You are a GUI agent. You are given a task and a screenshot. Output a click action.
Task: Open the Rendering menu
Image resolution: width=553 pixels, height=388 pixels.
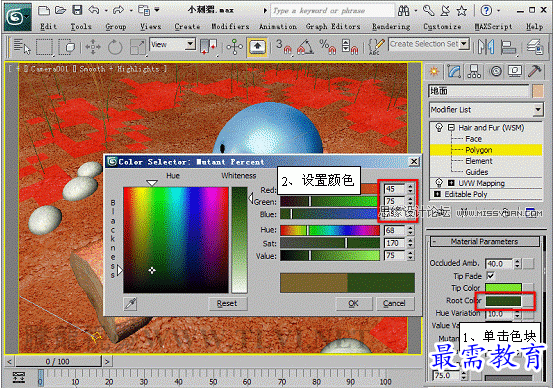point(391,26)
